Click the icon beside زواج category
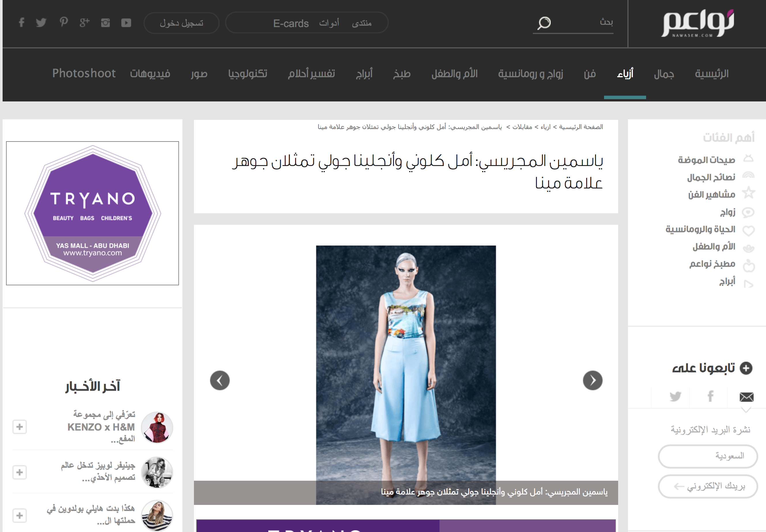 click(748, 212)
